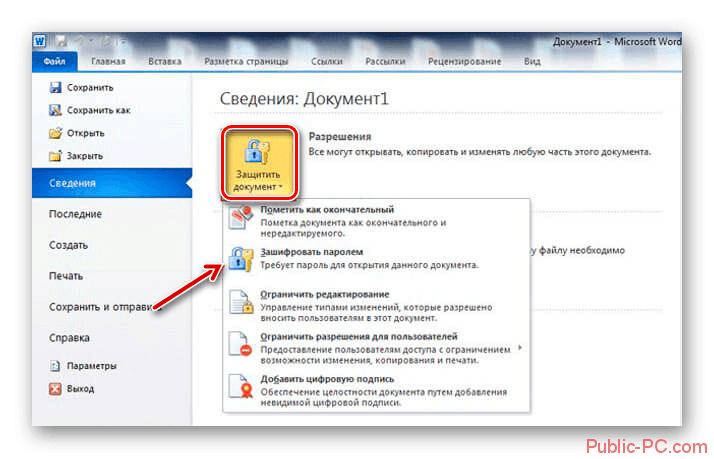This screenshot has height=459, width=714.
Task: Open the Разметка страницы tab
Action: point(246,61)
